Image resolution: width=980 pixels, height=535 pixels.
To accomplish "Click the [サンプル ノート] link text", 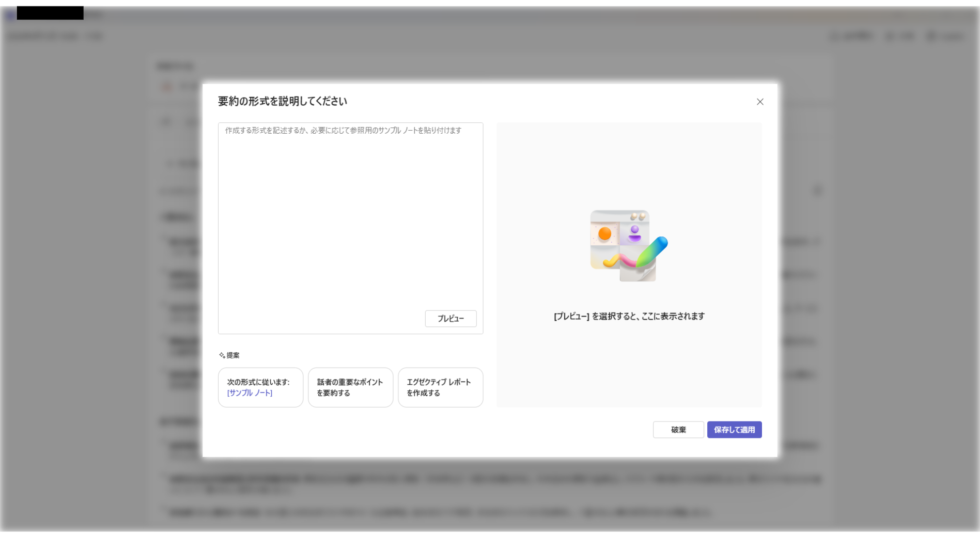I will click(249, 393).
